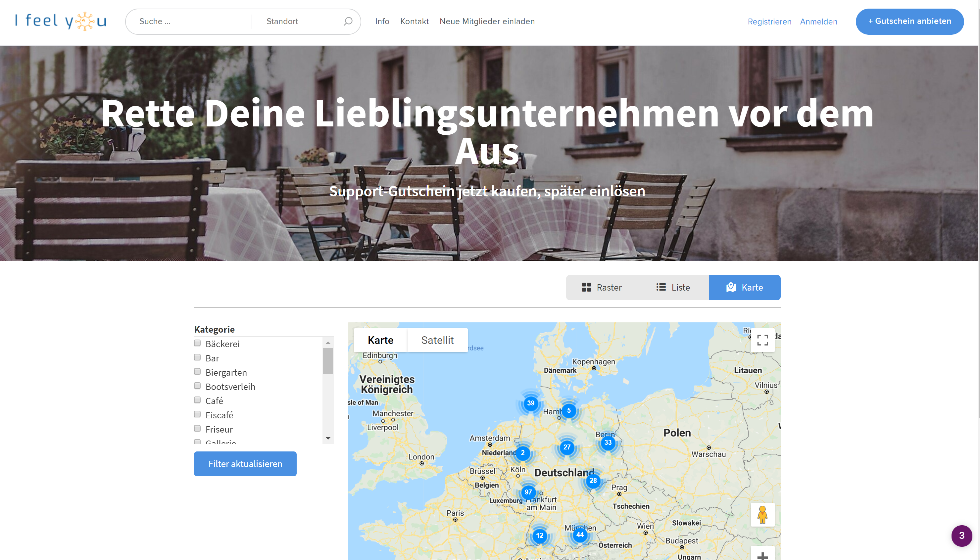Enable the Café category filter
The image size is (980, 560).
click(x=197, y=400)
